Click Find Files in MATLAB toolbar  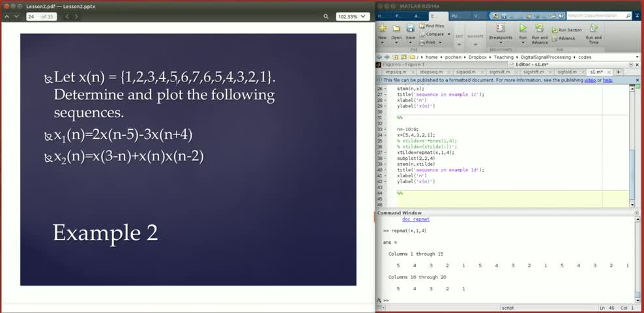[x=432, y=26]
